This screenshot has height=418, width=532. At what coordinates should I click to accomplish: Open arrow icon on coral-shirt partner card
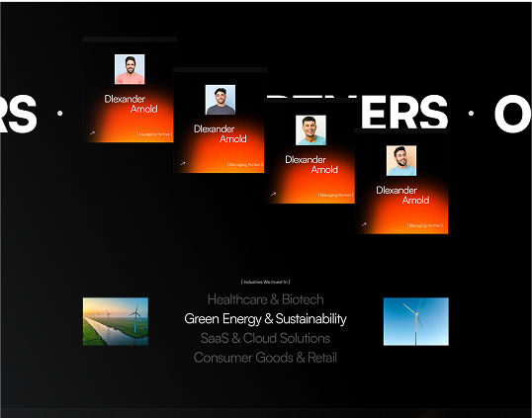click(92, 132)
